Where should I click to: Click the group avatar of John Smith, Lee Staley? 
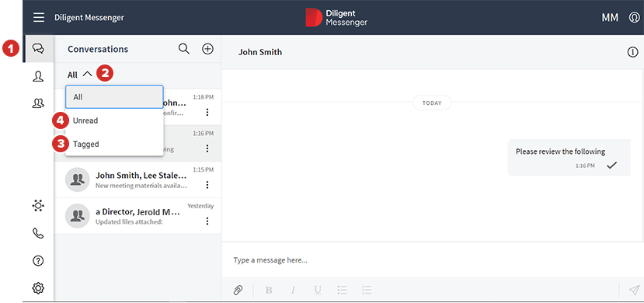point(77,179)
